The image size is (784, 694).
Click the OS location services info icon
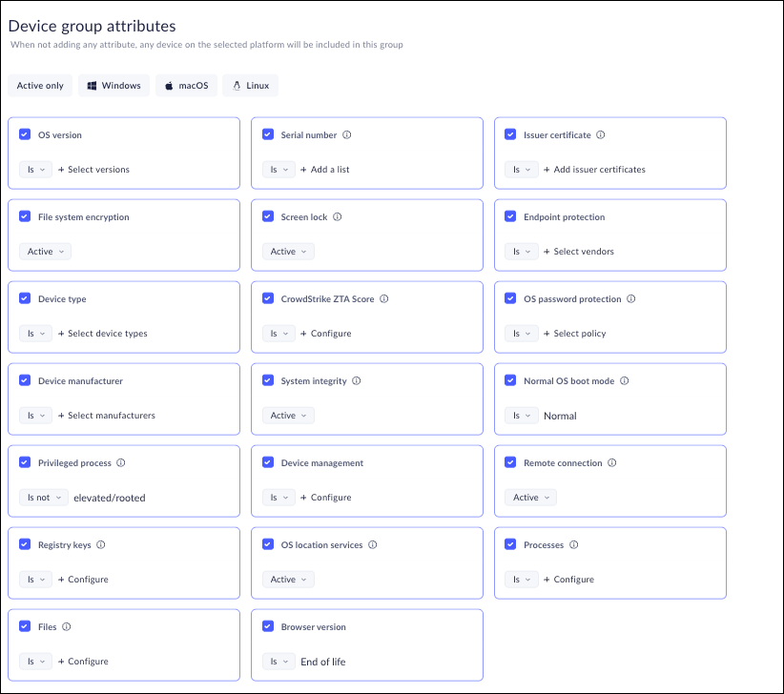373,545
